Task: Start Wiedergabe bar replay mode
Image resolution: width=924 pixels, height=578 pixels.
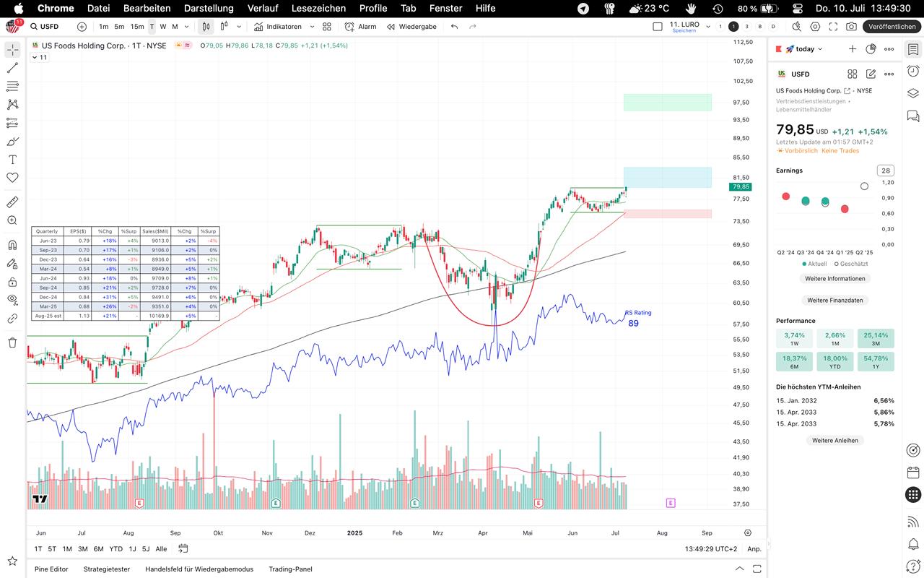Action: click(x=411, y=27)
